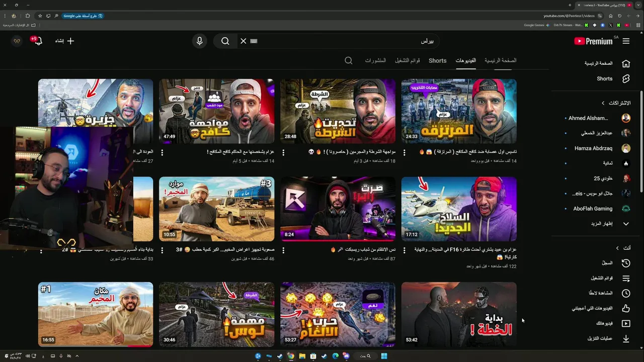Open Ahmed Alsham... subscription channel
The image size is (644, 362).
pyautogui.click(x=598, y=118)
